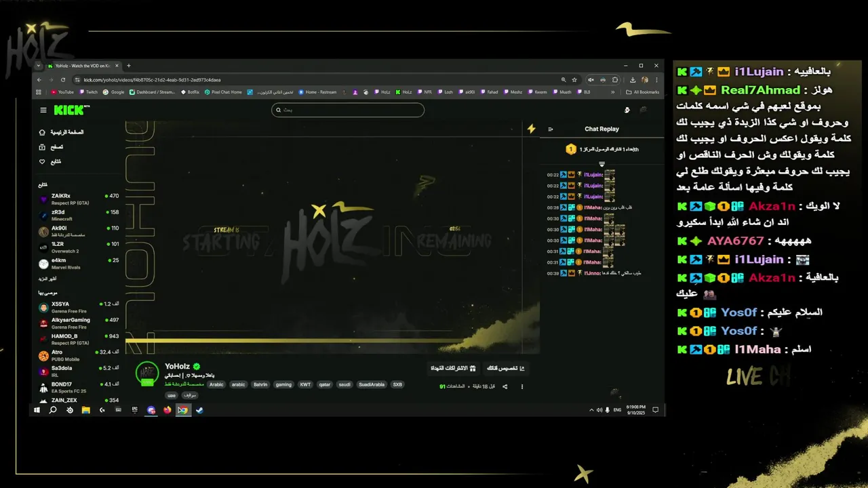Image resolution: width=868 pixels, height=488 pixels.
Task: Open the Home - Restream bookmark
Action: coord(318,92)
